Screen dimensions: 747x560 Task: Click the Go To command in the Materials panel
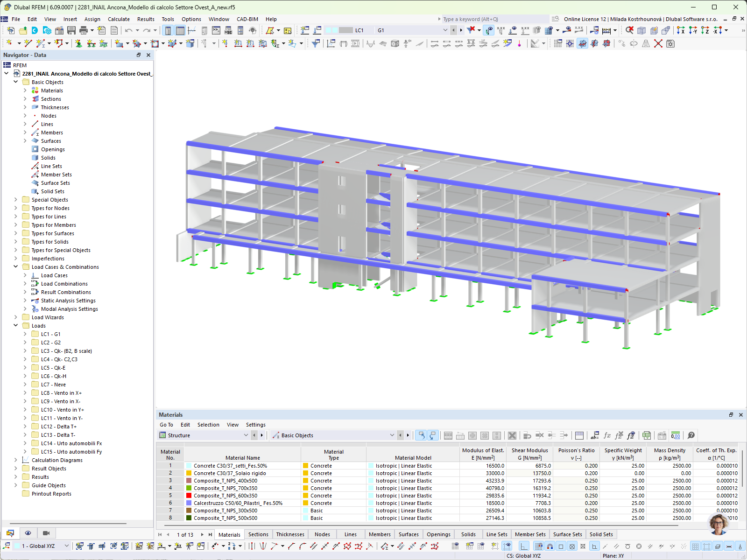click(166, 425)
